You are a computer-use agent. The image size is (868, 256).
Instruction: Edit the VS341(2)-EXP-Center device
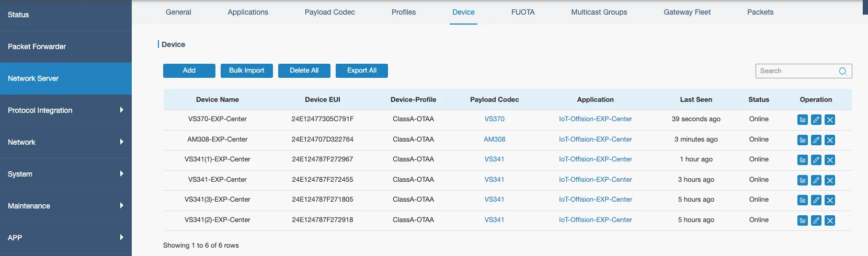click(x=816, y=220)
